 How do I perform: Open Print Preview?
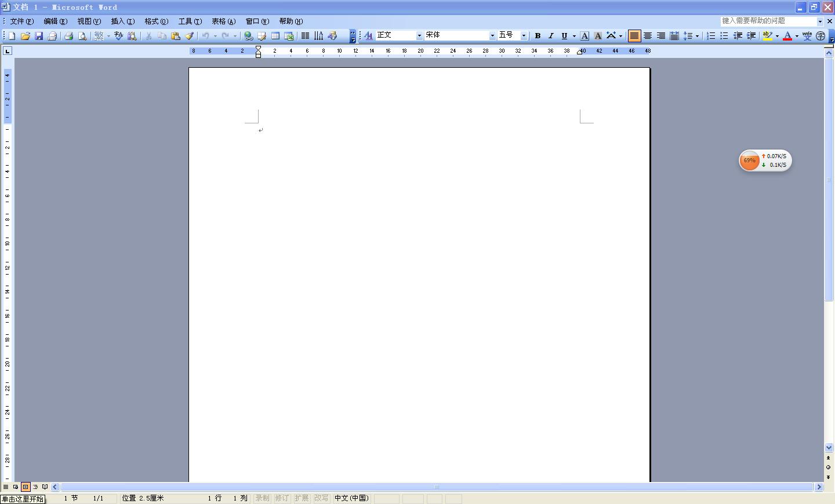(x=82, y=36)
